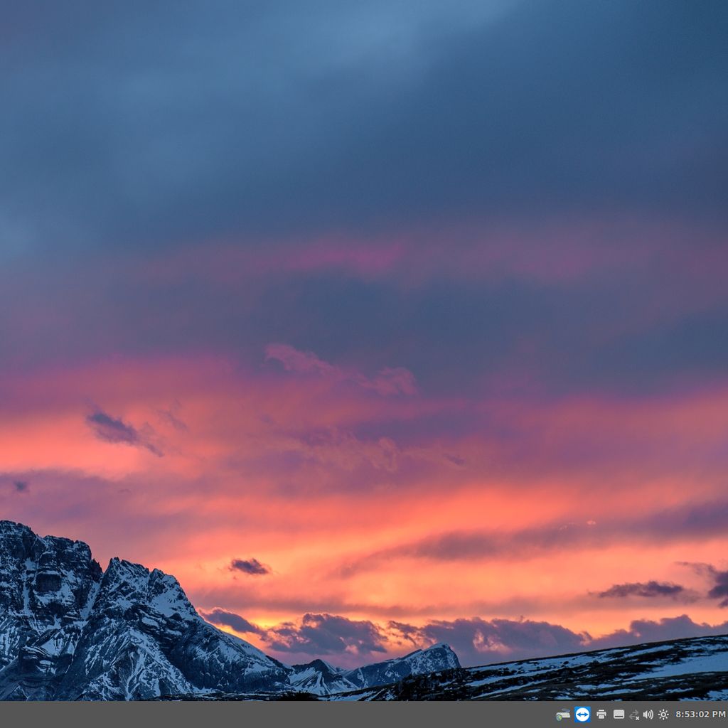Open the removable drives tray icon
This screenshot has height=728, width=728.
click(563, 714)
